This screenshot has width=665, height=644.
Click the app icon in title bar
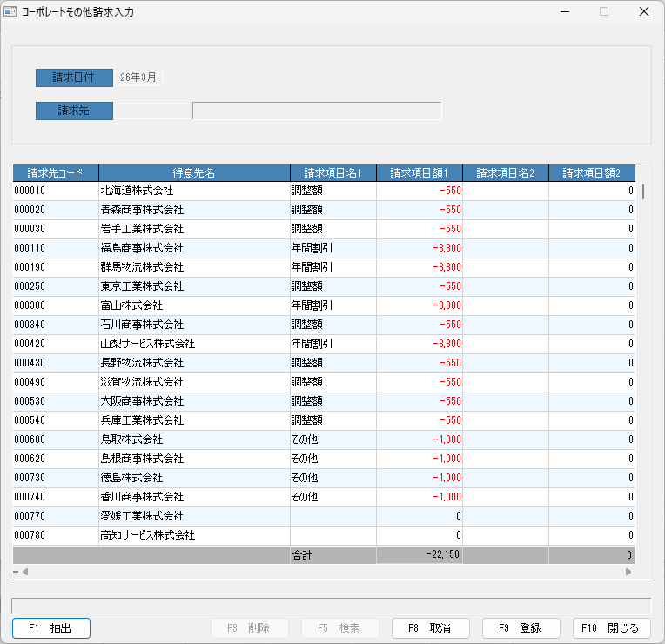point(10,11)
